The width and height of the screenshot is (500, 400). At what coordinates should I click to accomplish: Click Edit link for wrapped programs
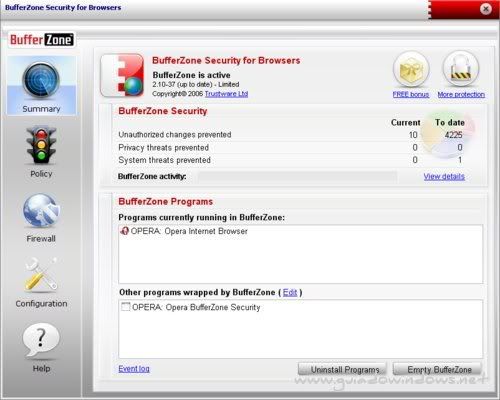[290, 292]
